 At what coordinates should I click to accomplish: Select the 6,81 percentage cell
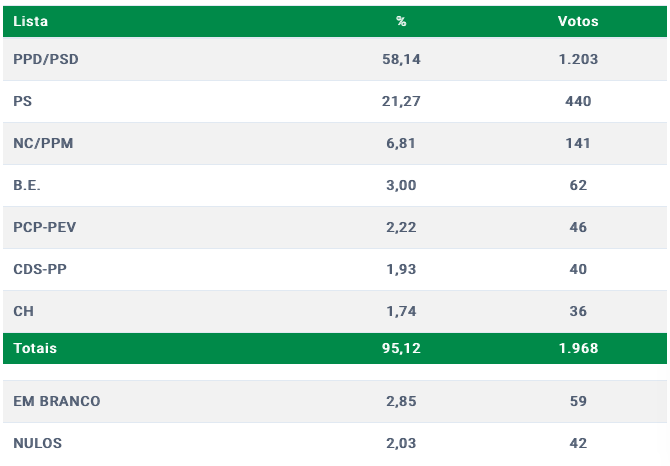tap(401, 143)
